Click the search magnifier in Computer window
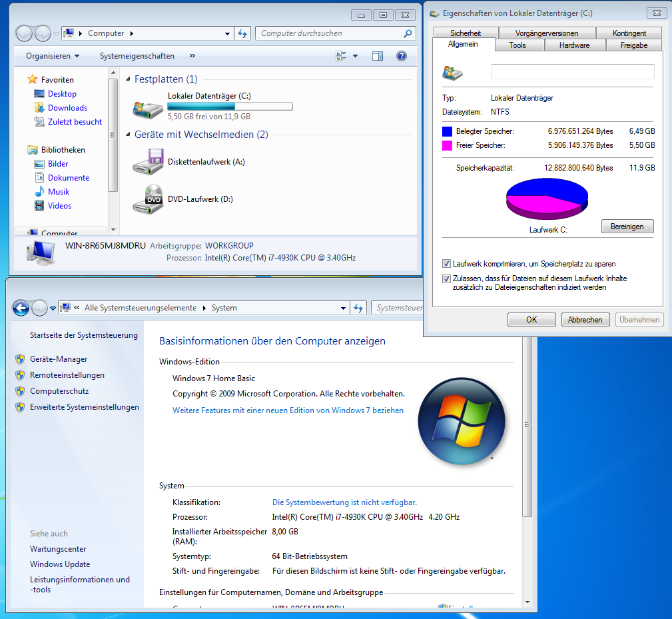 pyautogui.click(x=408, y=33)
